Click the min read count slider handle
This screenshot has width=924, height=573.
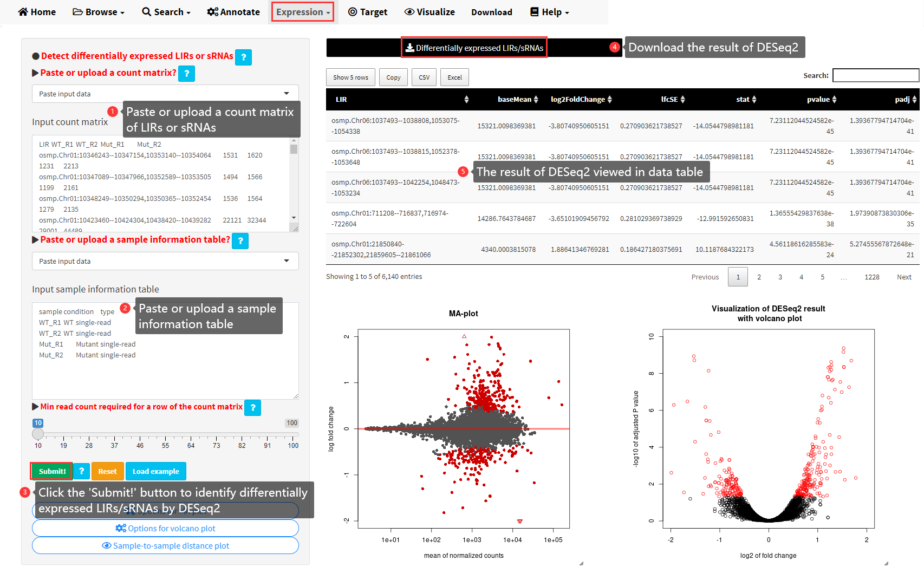(38, 434)
